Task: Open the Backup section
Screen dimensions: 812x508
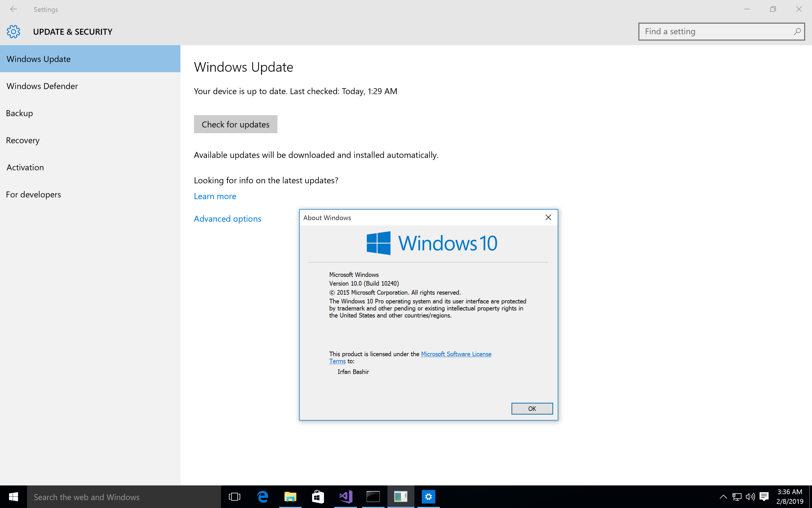Action: [x=90, y=113]
